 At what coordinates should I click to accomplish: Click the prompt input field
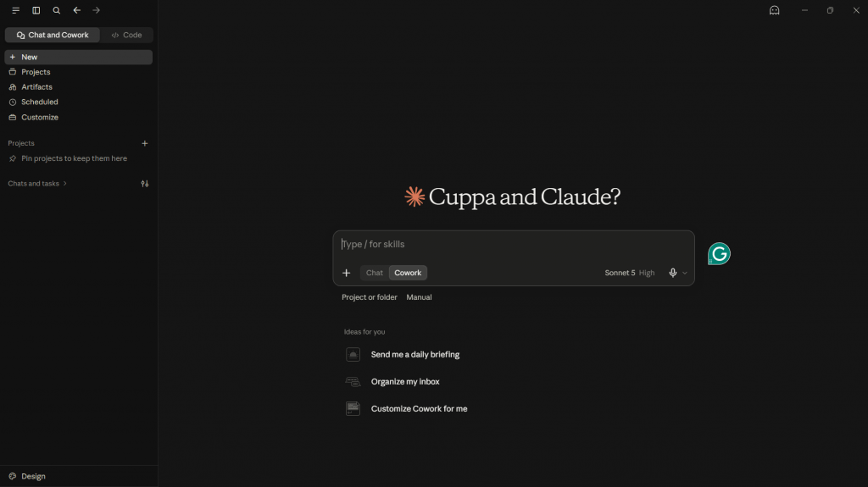click(x=514, y=245)
